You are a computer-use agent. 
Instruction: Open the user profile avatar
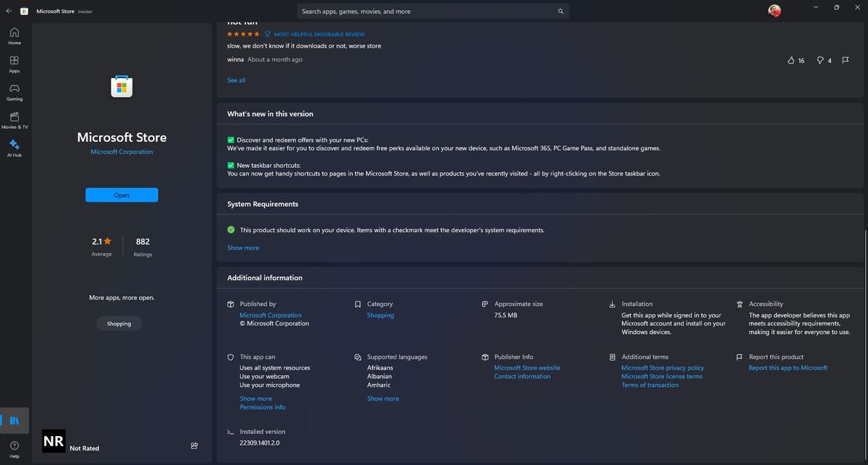(775, 11)
